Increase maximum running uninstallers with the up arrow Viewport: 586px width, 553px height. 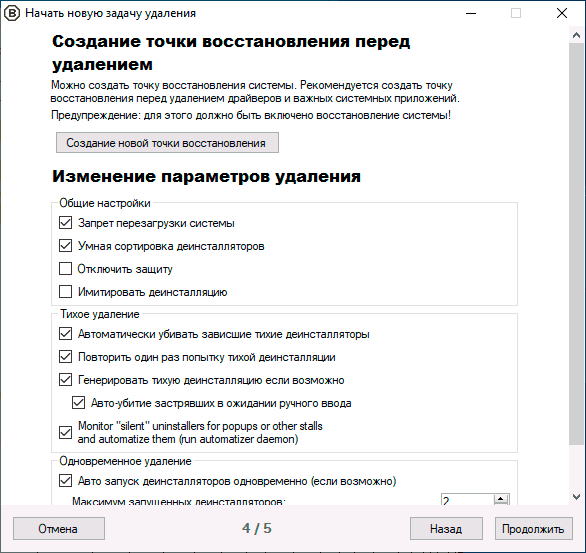tap(501, 499)
